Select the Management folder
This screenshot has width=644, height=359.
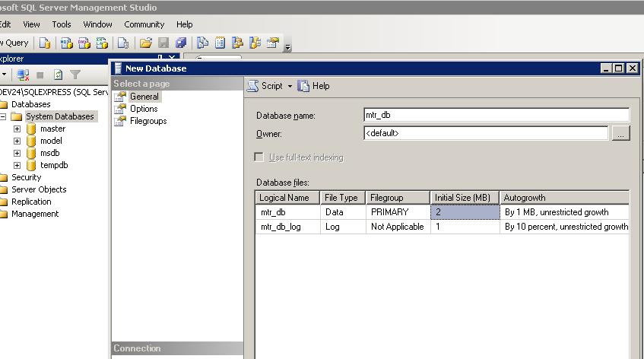point(35,214)
